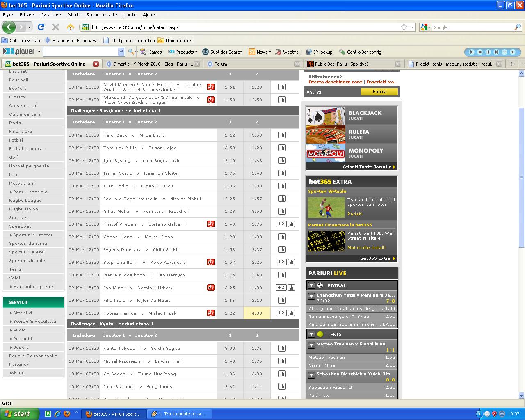Open Games in BS.player toolbar
This screenshot has width=525, height=420.
pyautogui.click(x=151, y=52)
